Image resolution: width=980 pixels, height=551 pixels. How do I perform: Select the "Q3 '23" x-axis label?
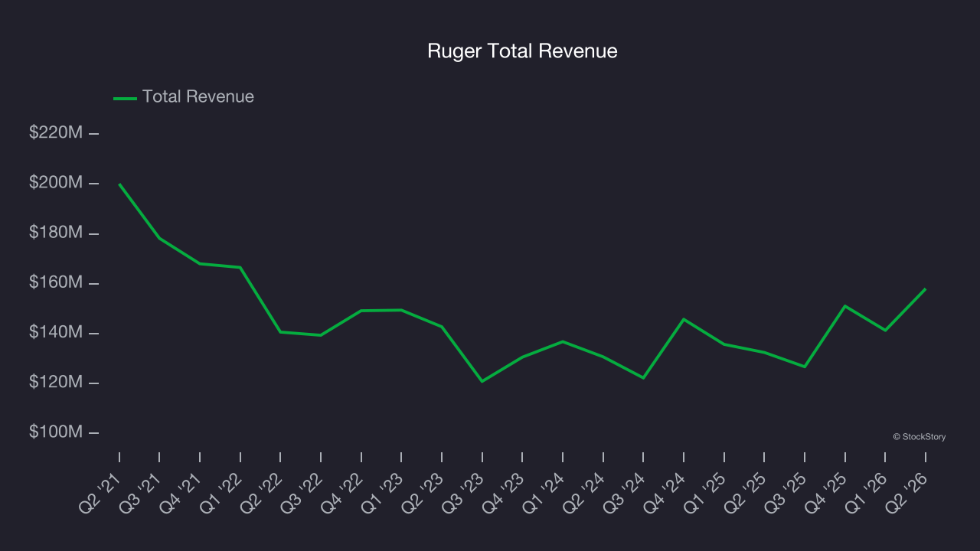coord(465,491)
